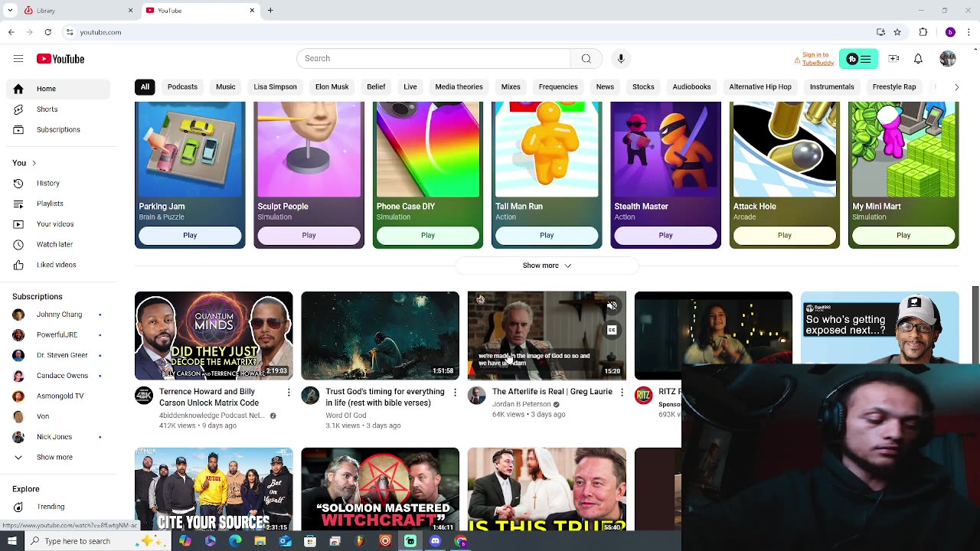Open more options for The Afterlife video
The height and width of the screenshot is (551, 980).
(622, 393)
